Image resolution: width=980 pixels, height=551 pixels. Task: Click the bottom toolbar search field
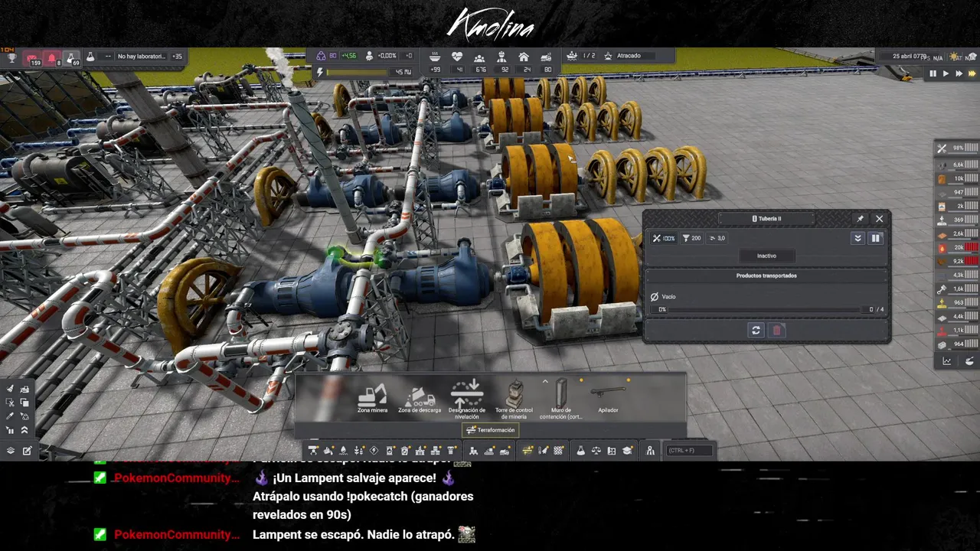[x=689, y=450]
